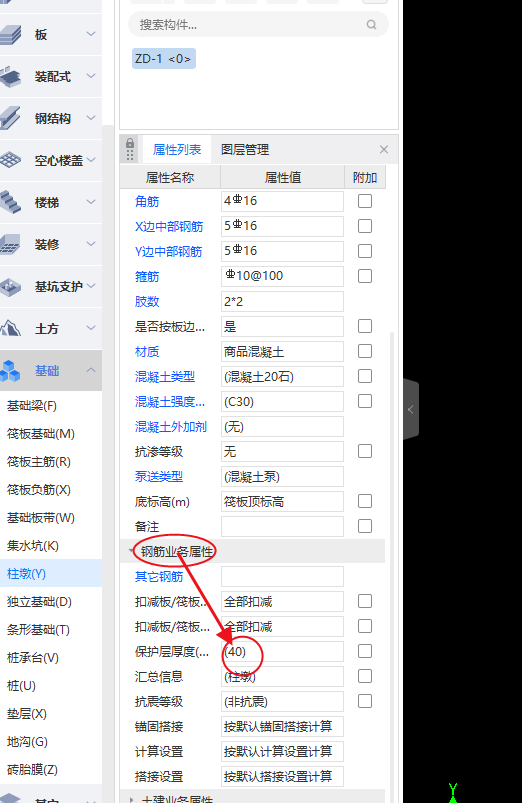This screenshot has width=522, height=803.
Task: Select 筏板基础(M) in the foundation list
Action: tap(40, 434)
